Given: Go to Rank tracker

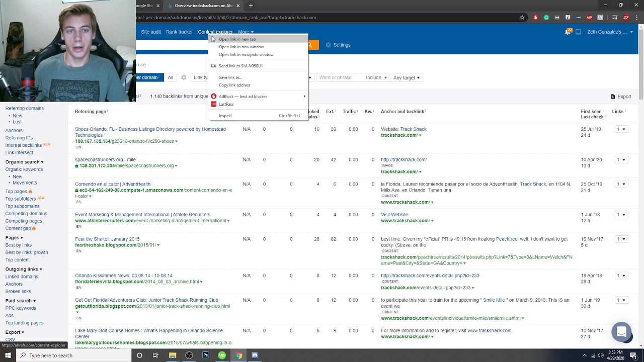Looking at the screenshot, I should tap(180, 32).
